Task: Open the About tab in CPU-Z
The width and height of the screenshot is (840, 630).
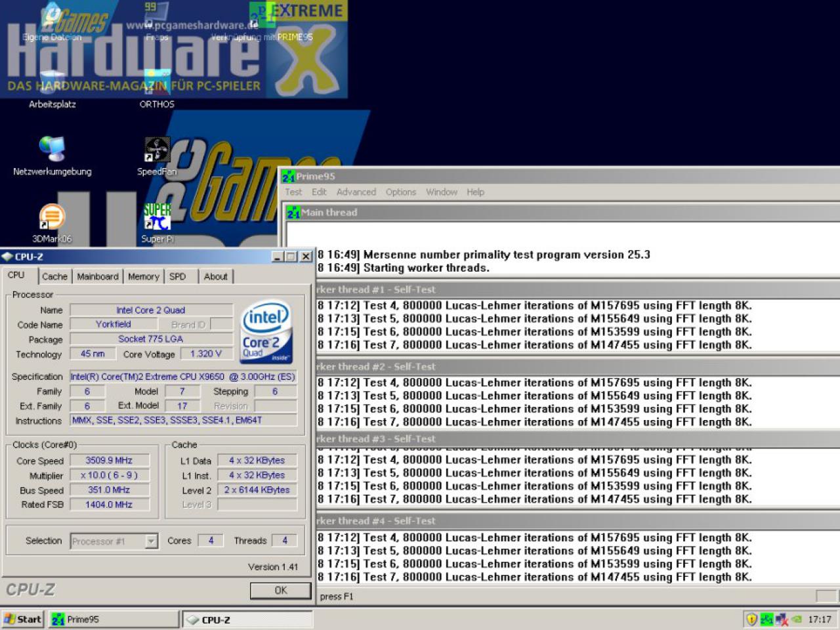Action: pyautogui.click(x=215, y=276)
